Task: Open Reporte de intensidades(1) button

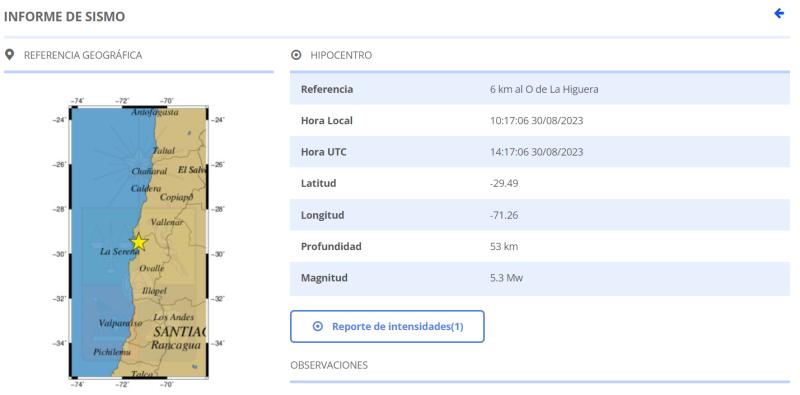Action: click(x=387, y=326)
